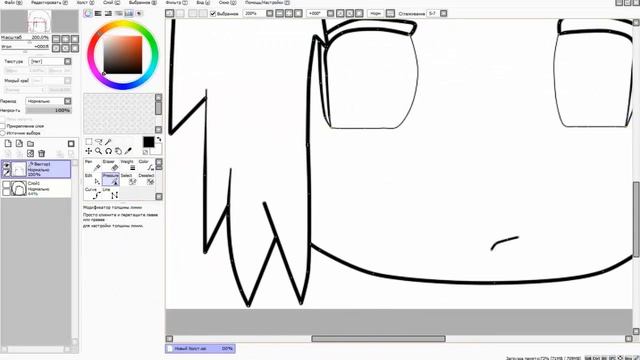Choose the Line tool
The height and width of the screenshot is (360, 640).
pos(111,193)
